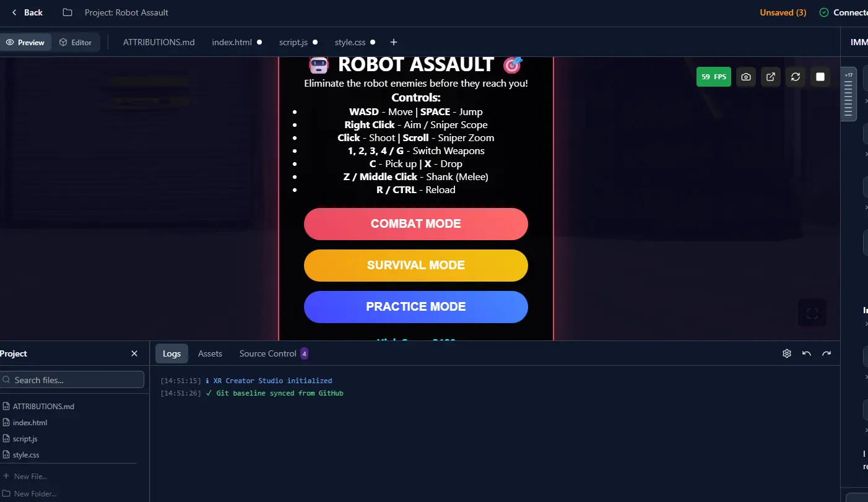Toggle the 59 FPS counter badge
This screenshot has height=502, width=868.
(713, 77)
